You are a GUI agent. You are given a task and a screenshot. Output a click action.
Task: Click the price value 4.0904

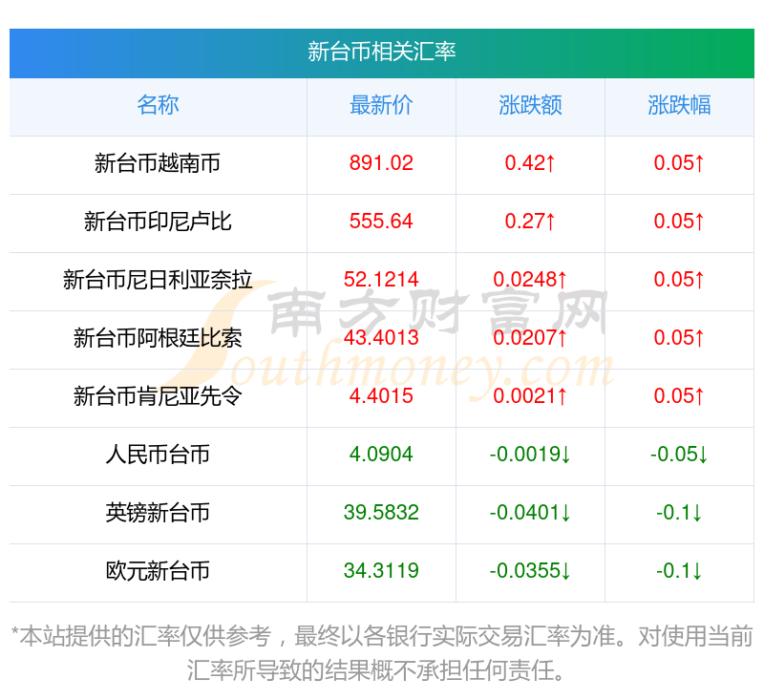click(x=381, y=455)
